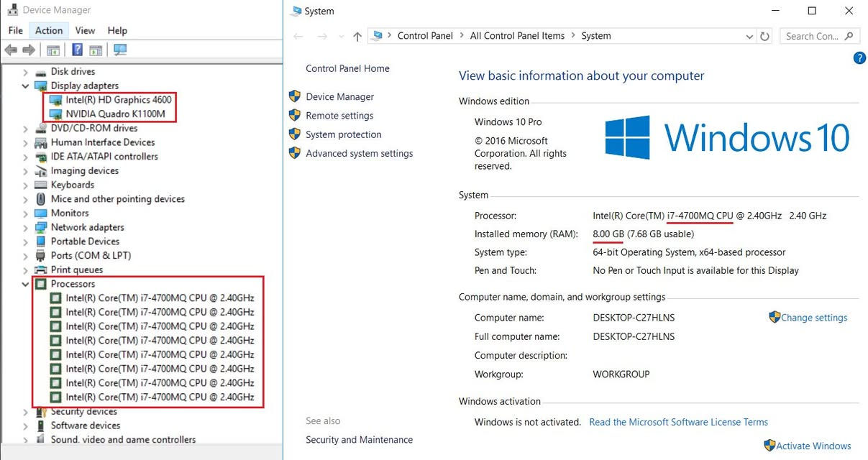
Task: Click the Forward arrow in Device Manager toolbar
Action: click(x=29, y=50)
